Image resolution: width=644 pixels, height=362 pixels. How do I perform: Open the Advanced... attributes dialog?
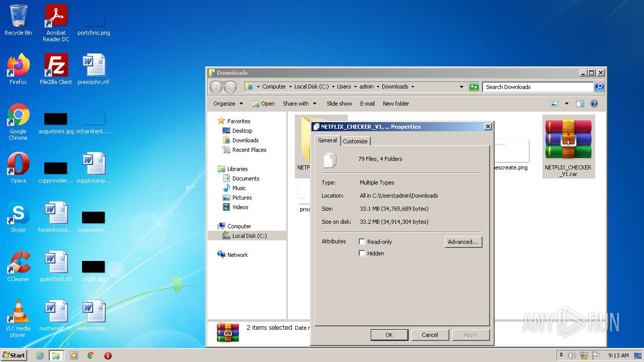click(x=463, y=242)
